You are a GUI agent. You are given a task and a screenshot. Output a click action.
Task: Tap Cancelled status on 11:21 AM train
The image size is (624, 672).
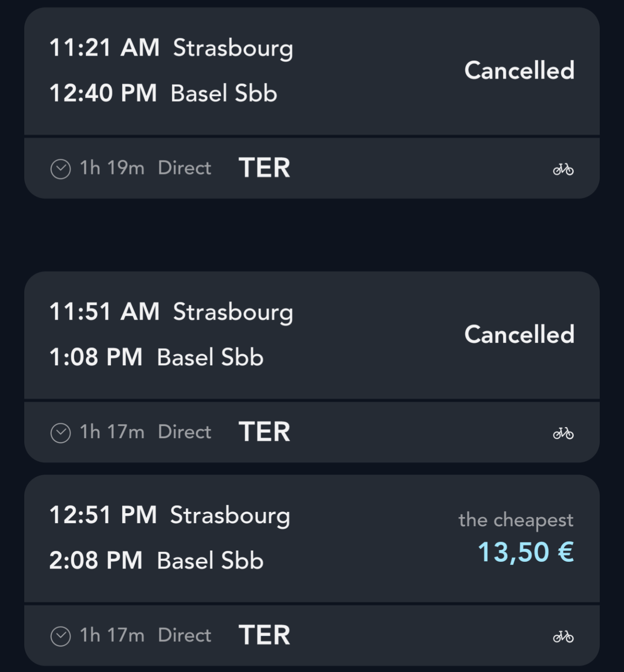tap(519, 71)
